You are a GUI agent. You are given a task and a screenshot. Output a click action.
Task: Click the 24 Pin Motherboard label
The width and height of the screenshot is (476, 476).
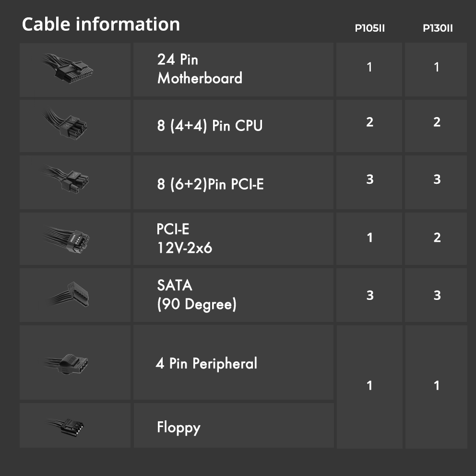click(x=200, y=69)
